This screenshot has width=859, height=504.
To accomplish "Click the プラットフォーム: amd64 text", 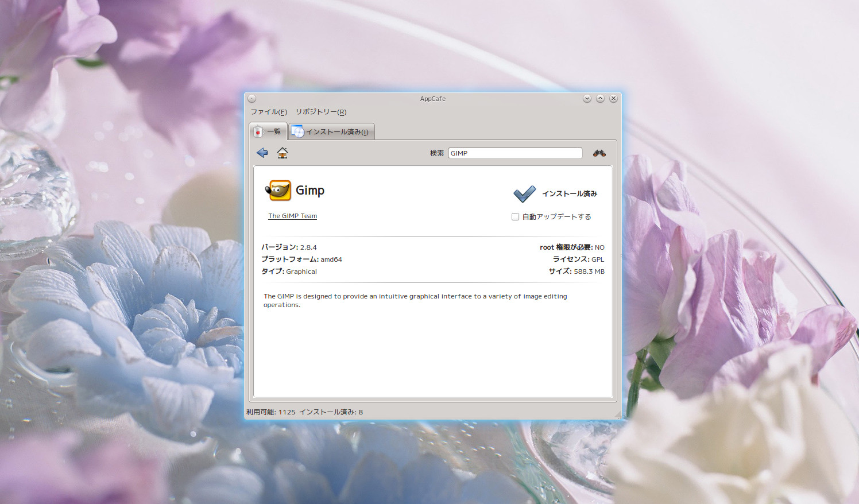I will pos(301,259).
